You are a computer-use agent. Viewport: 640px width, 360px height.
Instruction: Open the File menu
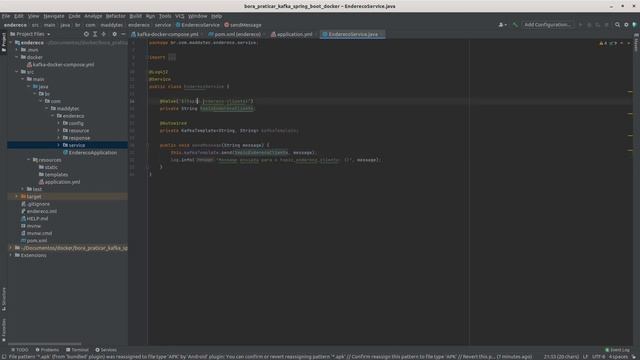click(6, 16)
